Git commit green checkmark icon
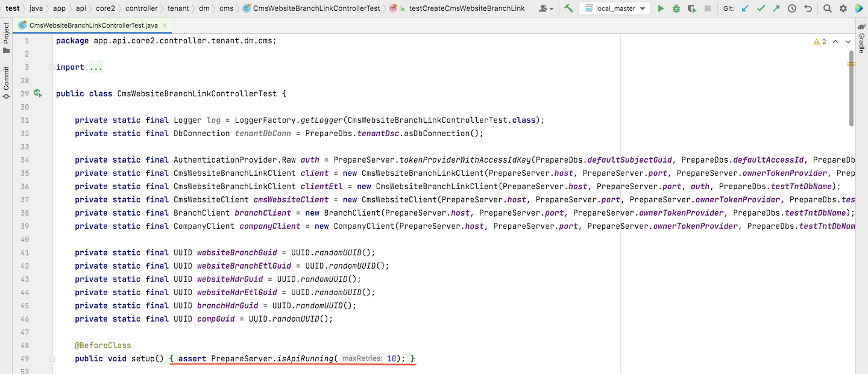 (x=761, y=8)
